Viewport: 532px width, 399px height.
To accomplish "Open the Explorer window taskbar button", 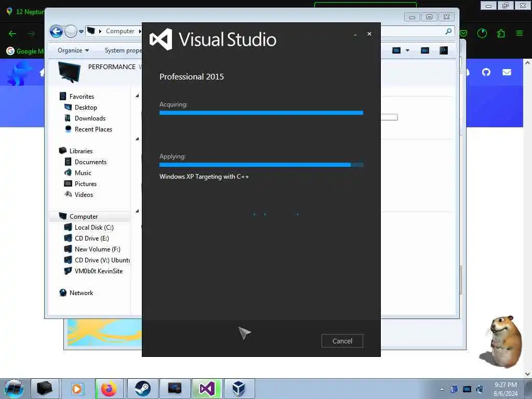I will click(x=175, y=389).
